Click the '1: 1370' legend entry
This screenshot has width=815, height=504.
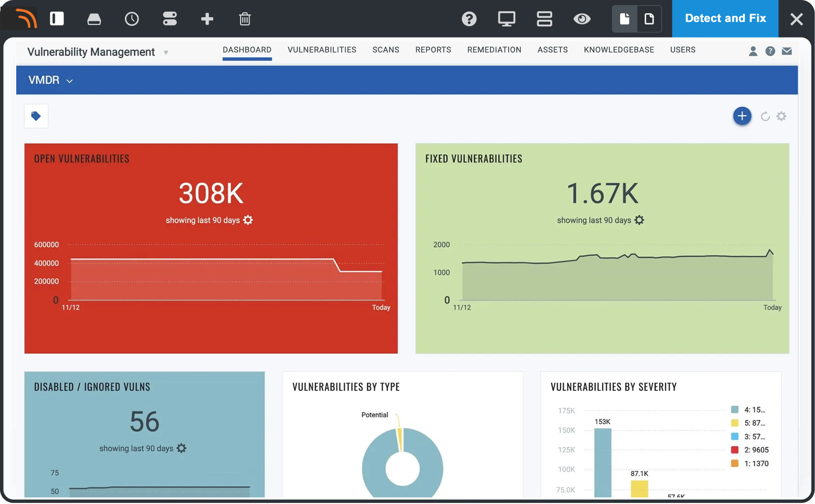point(756,463)
